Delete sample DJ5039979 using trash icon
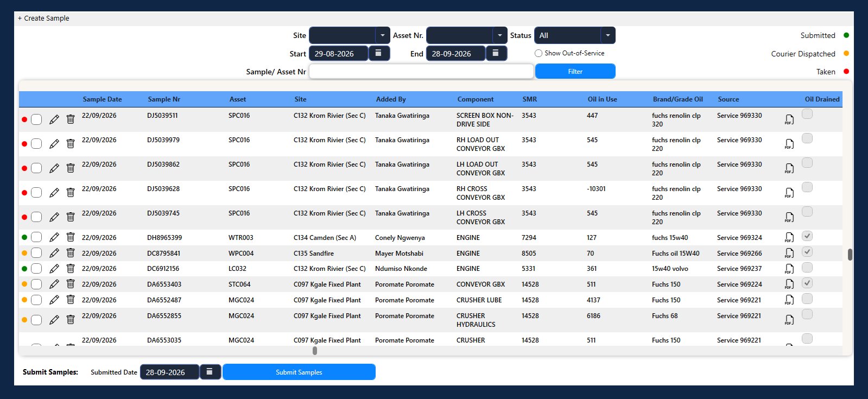This screenshot has width=868, height=399. point(71,144)
